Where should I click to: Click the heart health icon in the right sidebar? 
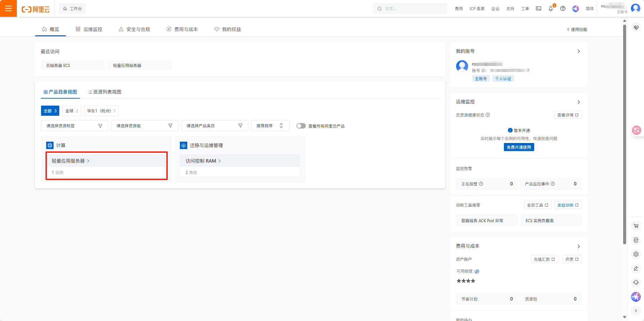point(636,28)
